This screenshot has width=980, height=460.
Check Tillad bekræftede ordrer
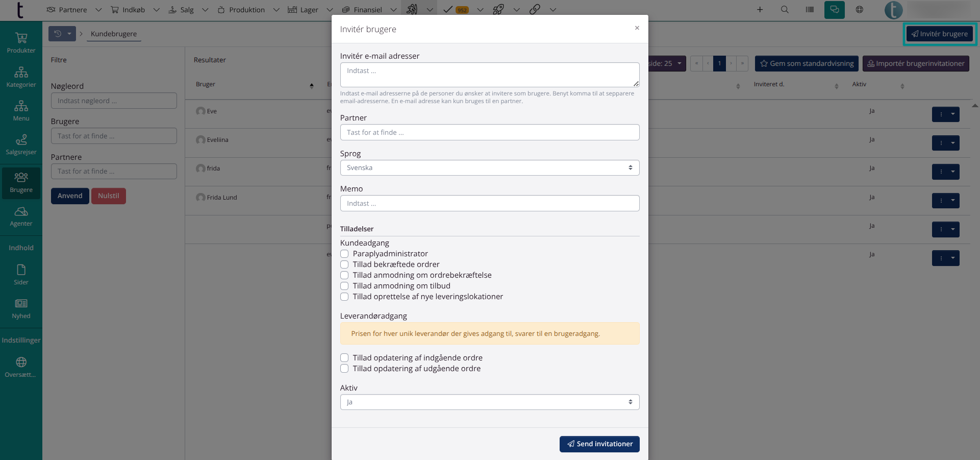pyautogui.click(x=344, y=264)
